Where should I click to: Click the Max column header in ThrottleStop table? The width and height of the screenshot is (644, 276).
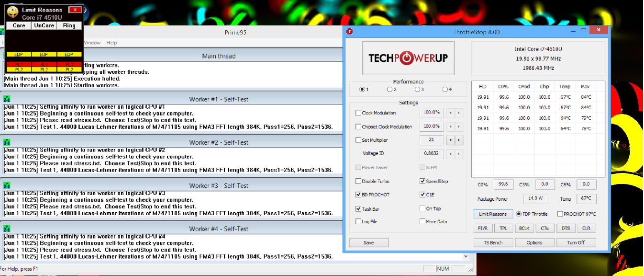585,87
